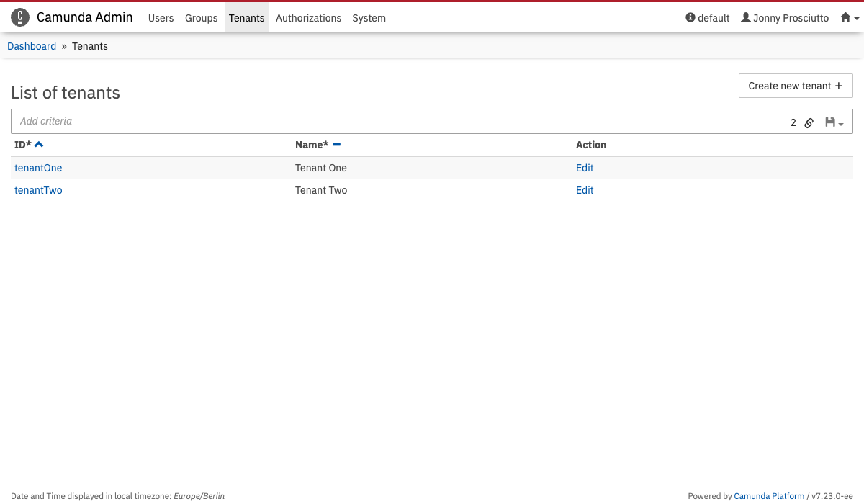864x504 pixels.
Task: Navigate to Dashboard via breadcrumb
Action: [32, 46]
